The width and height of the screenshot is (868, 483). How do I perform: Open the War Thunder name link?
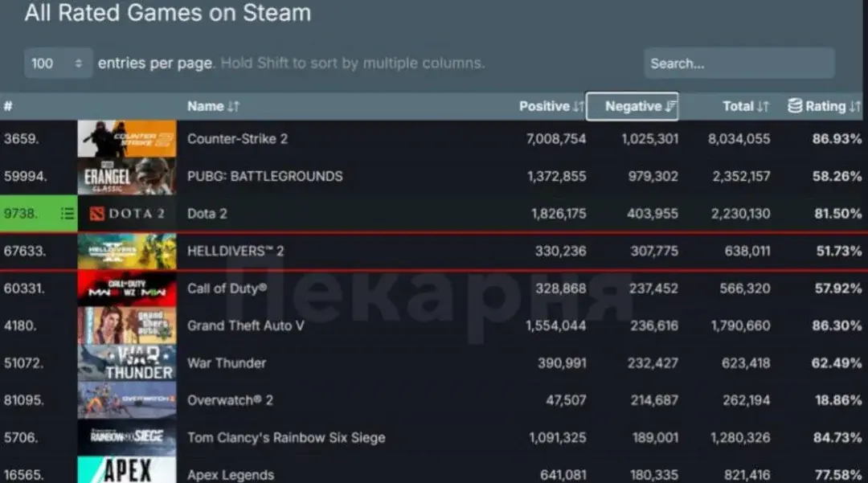click(x=227, y=363)
